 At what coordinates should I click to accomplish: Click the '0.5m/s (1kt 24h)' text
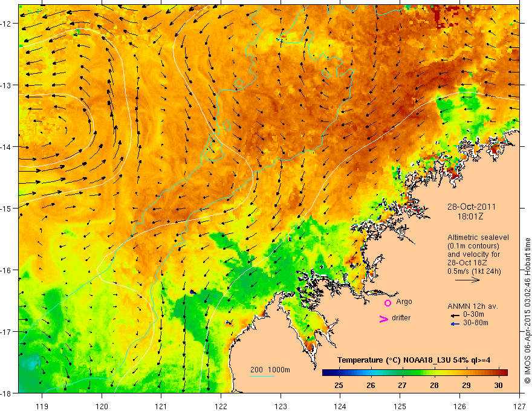click(474, 271)
